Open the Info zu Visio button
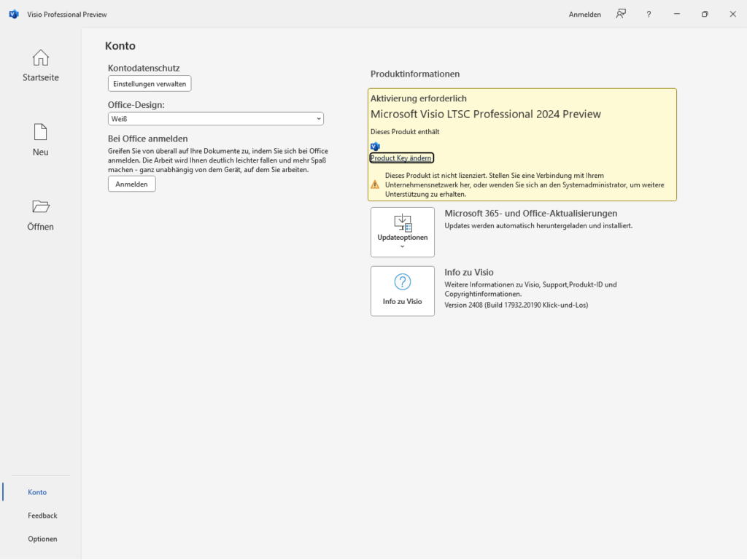The width and height of the screenshot is (747, 560). (403, 291)
